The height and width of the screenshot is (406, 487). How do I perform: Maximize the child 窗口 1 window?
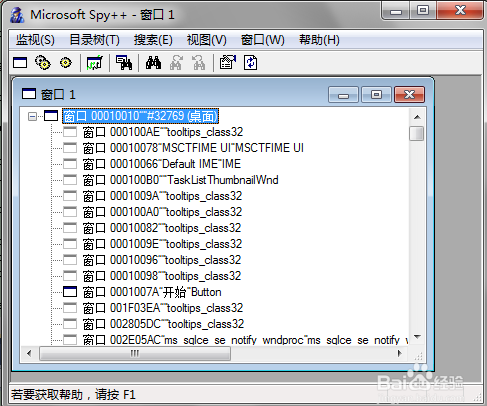pos(376,95)
